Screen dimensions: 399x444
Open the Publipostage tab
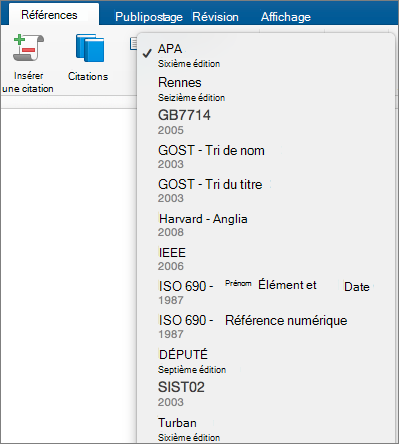click(149, 17)
